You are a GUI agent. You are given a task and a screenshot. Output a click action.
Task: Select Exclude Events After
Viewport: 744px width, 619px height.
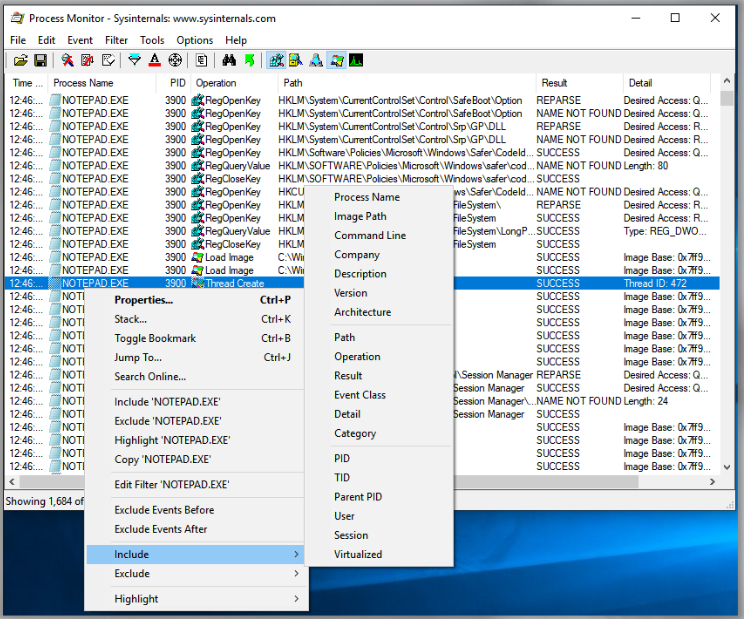[195, 529]
